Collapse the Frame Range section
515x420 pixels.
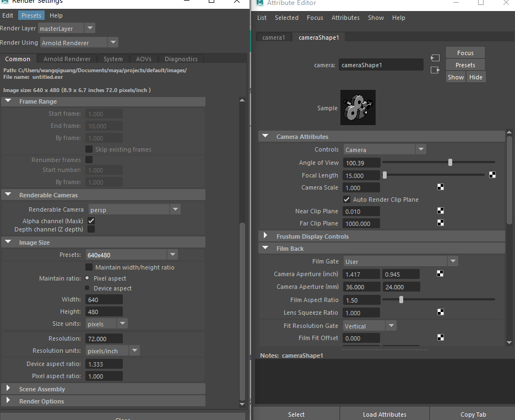(x=8, y=101)
